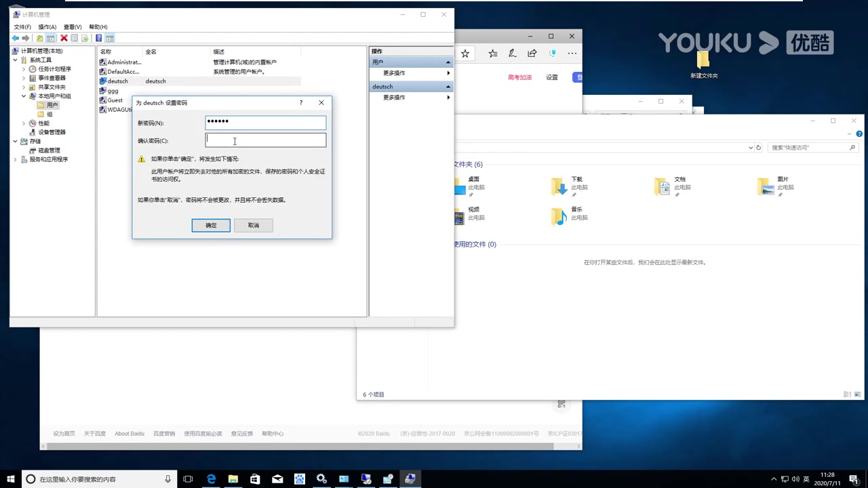
Task: Click the Share icon in Edge toolbar
Action: (x=532, y=53)
